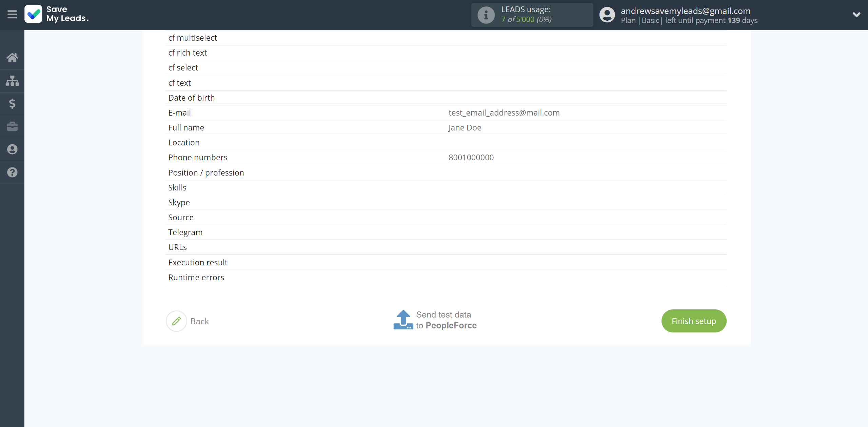Click the Back pencil icon

coord(176,321)
